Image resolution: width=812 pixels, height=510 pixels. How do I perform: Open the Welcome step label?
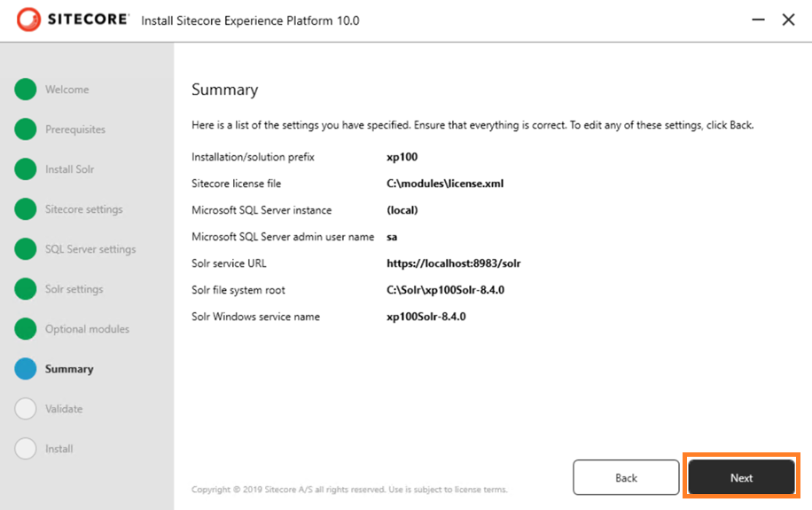tap(66, 90)
